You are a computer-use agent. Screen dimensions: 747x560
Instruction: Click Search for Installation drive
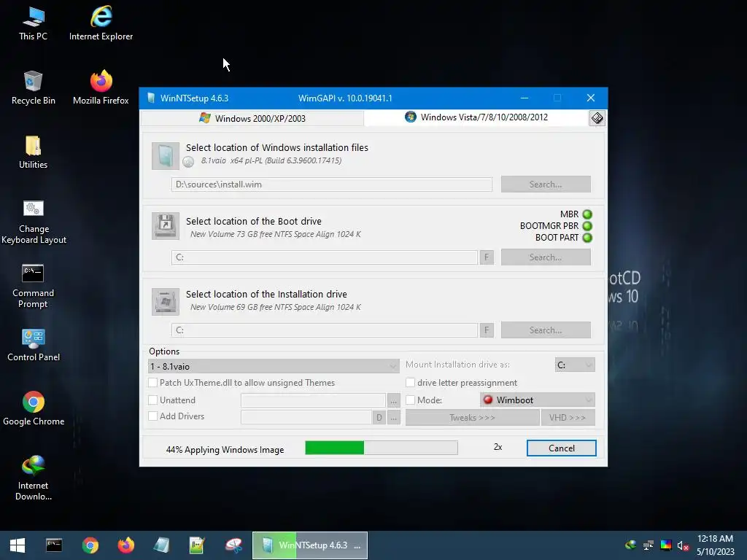click(x=546, y=330)
